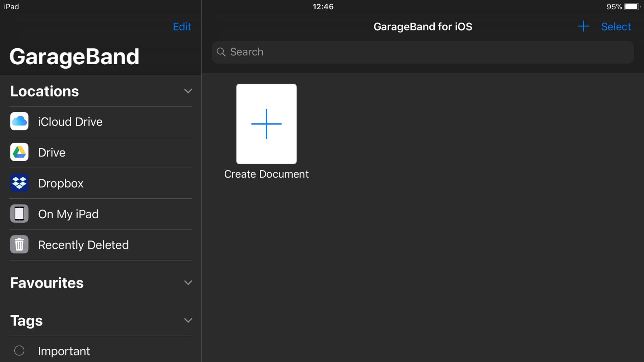The width and height of the screenshot is (644, 362).
Task: Tap the Select button
Action: pos(616,26)
